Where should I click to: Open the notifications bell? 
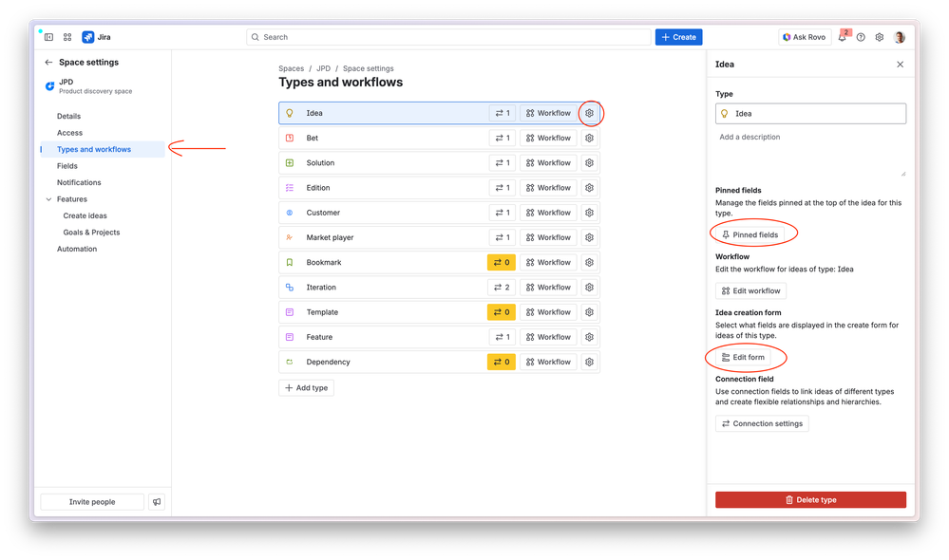842,37
